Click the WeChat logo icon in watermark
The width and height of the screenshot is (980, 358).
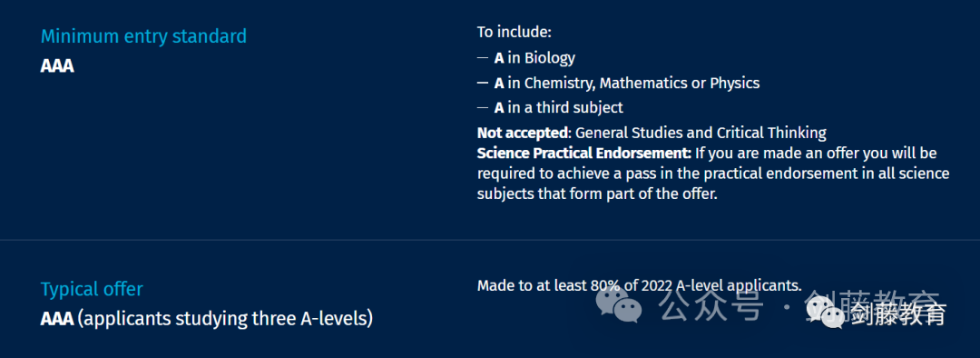[619, 305]
